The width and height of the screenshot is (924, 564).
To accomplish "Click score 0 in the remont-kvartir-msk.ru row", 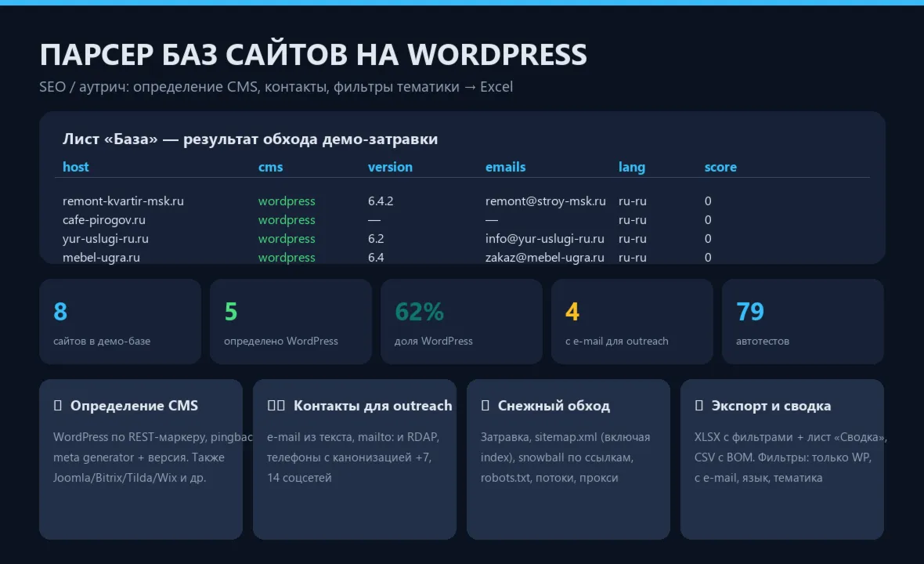I will click(x=708, y=201).
